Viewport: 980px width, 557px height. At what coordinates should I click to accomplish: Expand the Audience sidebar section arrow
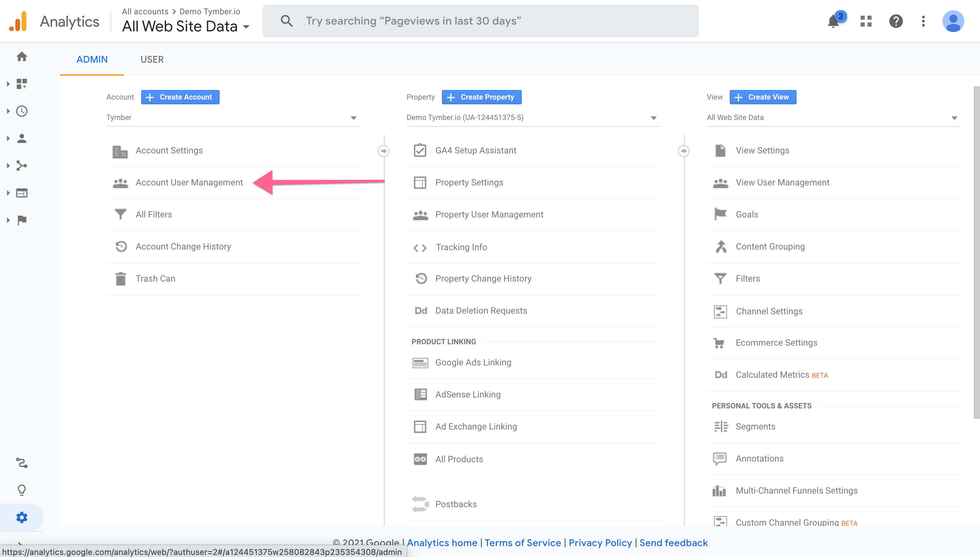tap(8, 138)
